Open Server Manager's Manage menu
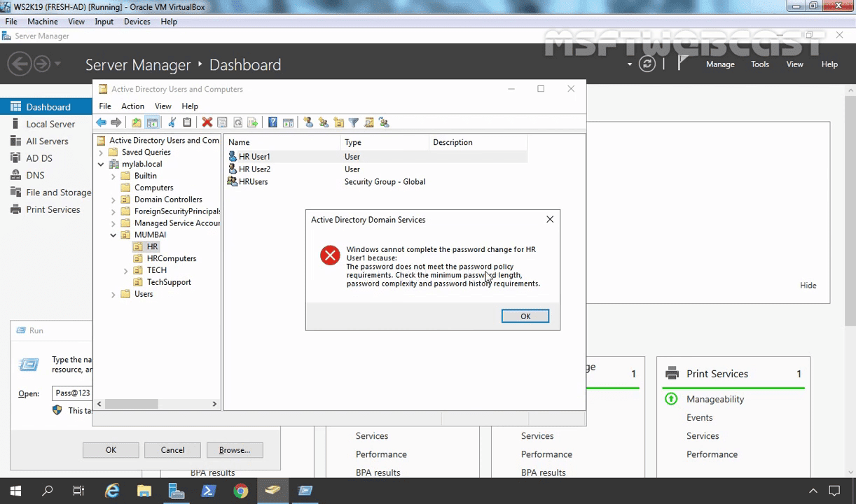The height and width of the screenshot is (504, 856). point(720,64)
